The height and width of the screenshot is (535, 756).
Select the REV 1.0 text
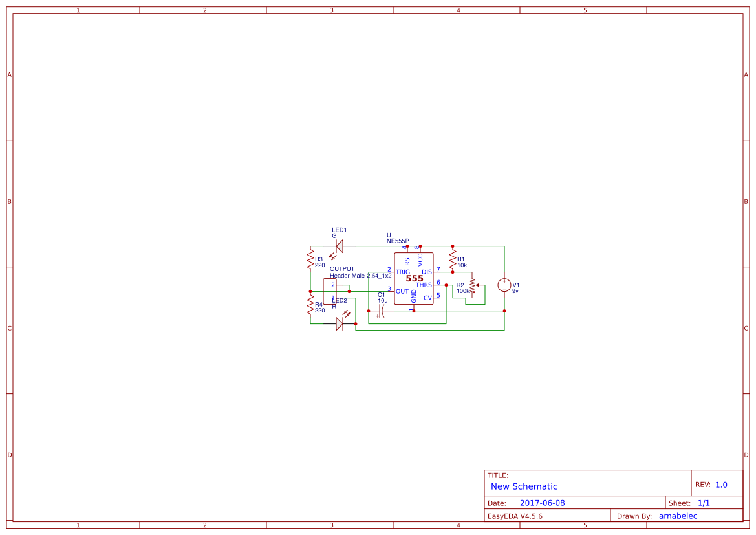coord(720,483)
